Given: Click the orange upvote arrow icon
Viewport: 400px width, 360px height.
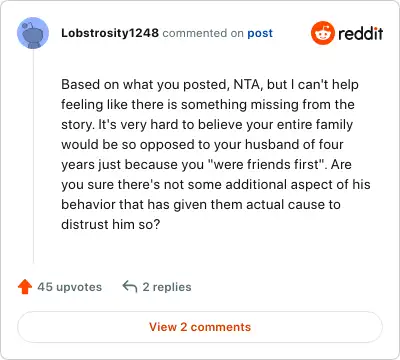Looking at the screenshot, I should [x=25, y=287].
